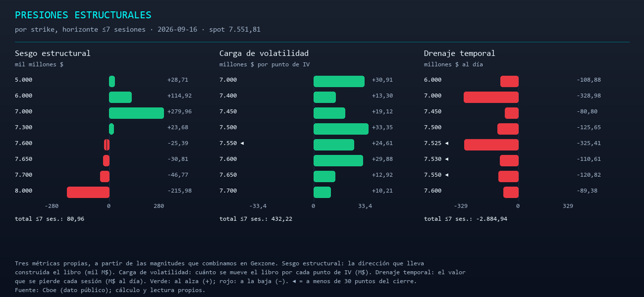Screen dimensions: 644x297
Task: Click the red bar for strike 8.000 in Sesgo estructural
Action: (88, 192)
